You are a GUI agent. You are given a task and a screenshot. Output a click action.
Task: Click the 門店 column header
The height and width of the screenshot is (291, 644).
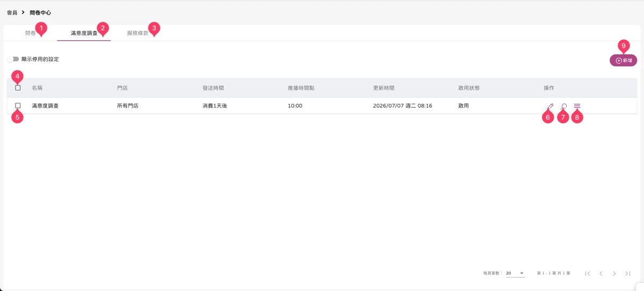pyautogui.click(x=122, y=88)
